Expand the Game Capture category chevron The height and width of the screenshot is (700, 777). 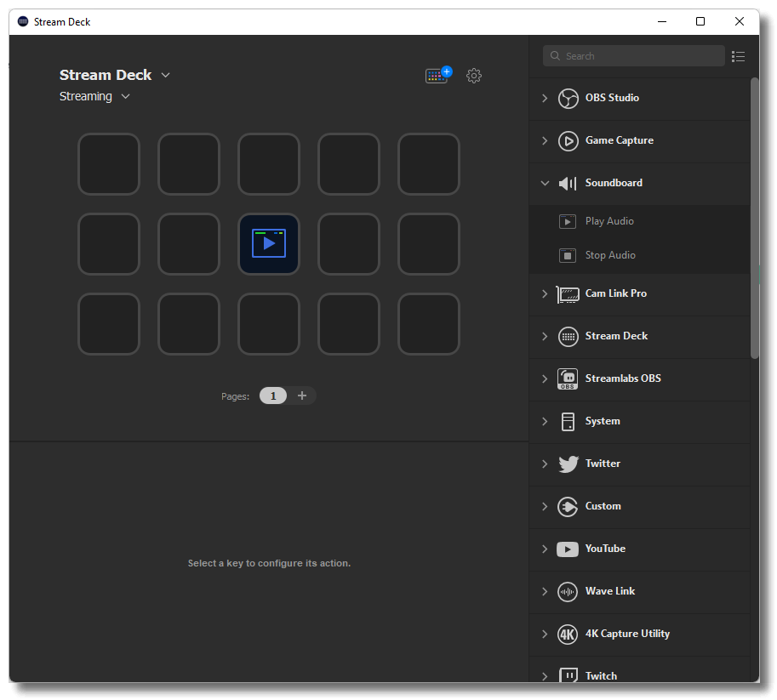pyautogui.click(x=545, y=140)
